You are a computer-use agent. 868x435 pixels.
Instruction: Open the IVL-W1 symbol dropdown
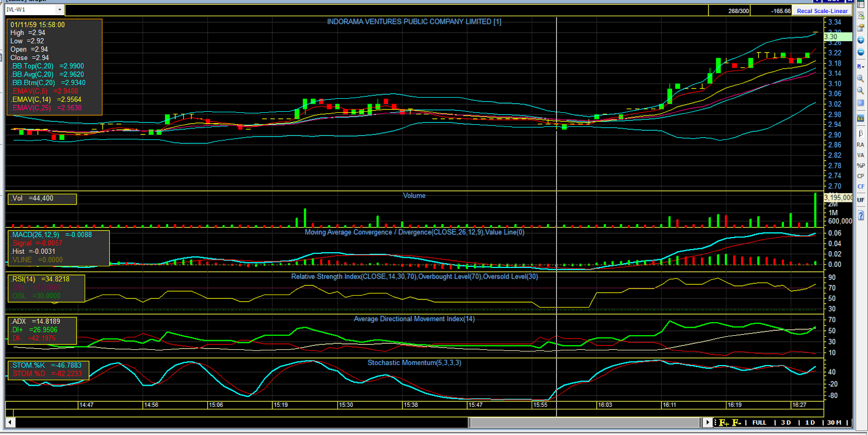click(x=60, y=10)
